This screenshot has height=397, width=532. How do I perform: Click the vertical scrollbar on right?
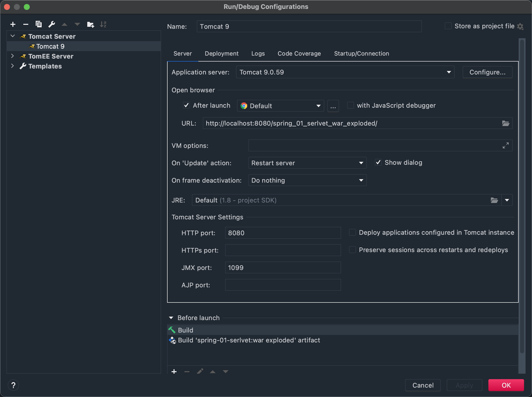[522, 196]
